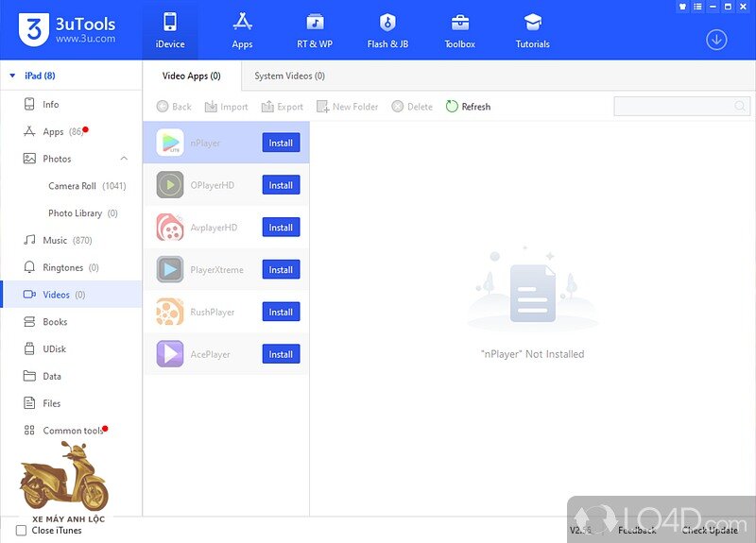Image resolution: width=756 pixels, height=543 pixels.
Task: Select Data in the sidebar
Action: 72,376
